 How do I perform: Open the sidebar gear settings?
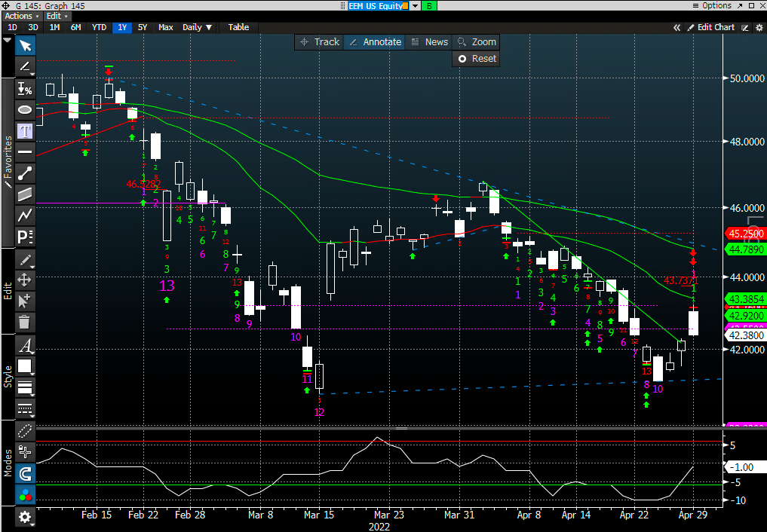(x=25, y=517)
